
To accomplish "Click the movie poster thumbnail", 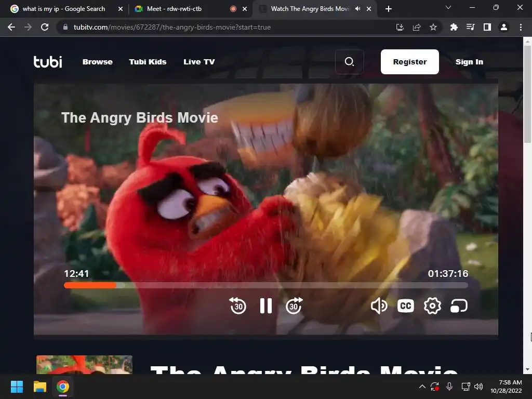I will coord(84,364).
